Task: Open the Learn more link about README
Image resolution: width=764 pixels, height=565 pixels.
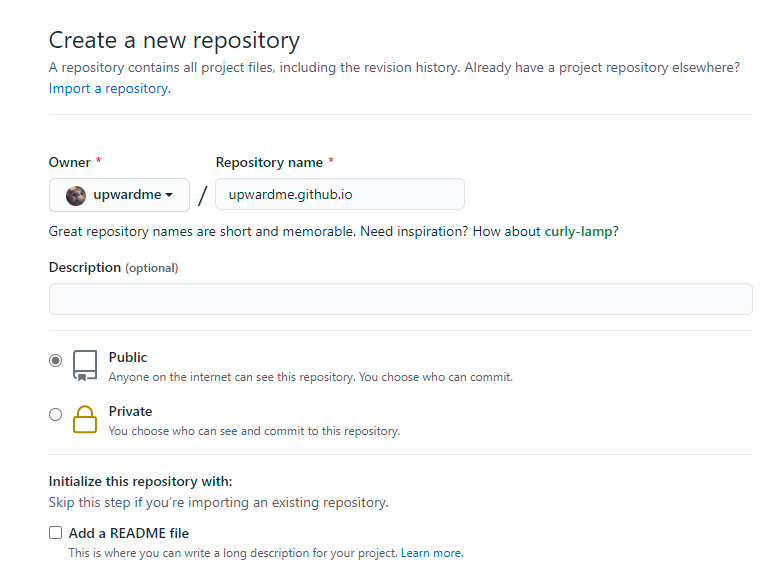Action: coord(432,553)
